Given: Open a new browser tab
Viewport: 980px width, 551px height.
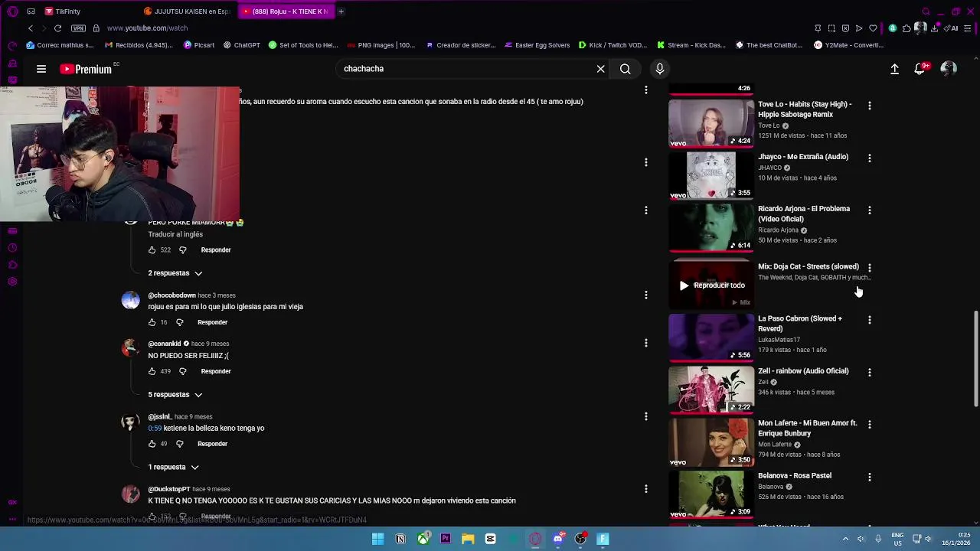Looking at the screenshot, I should point(341,11).
